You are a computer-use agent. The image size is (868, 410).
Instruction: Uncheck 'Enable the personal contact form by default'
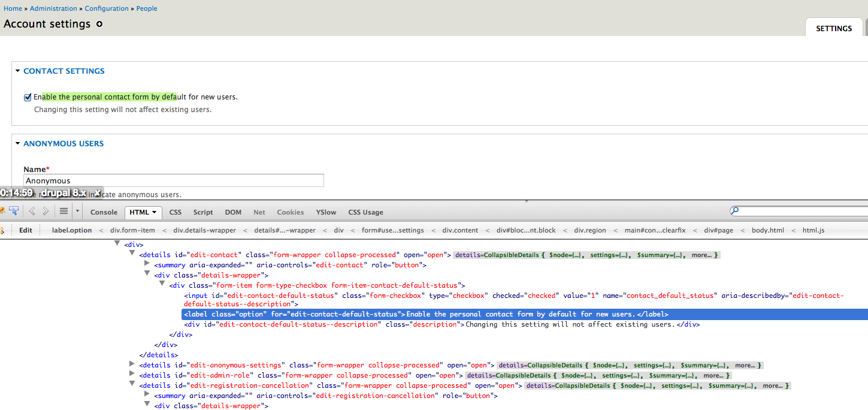(x=28, y=97)
